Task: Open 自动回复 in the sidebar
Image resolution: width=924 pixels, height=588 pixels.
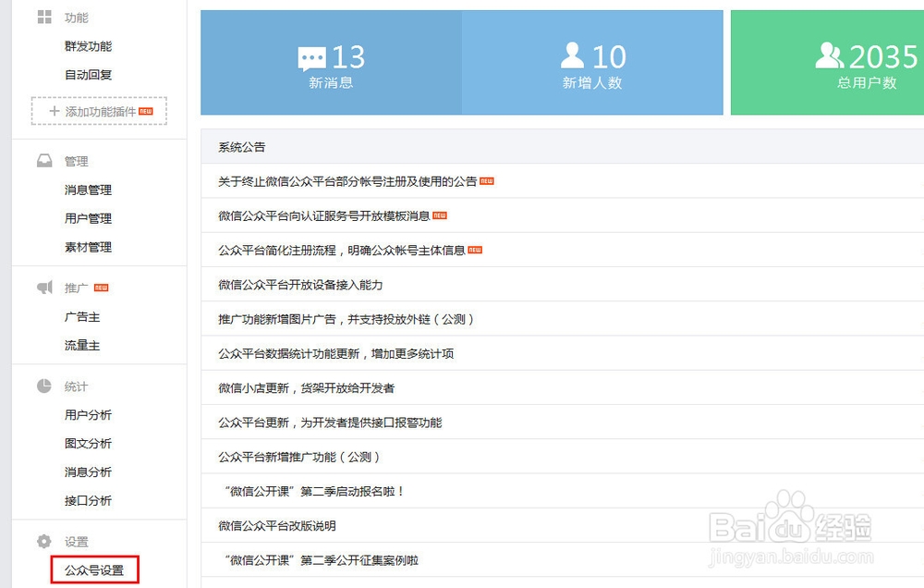Action: pos(87,74)
